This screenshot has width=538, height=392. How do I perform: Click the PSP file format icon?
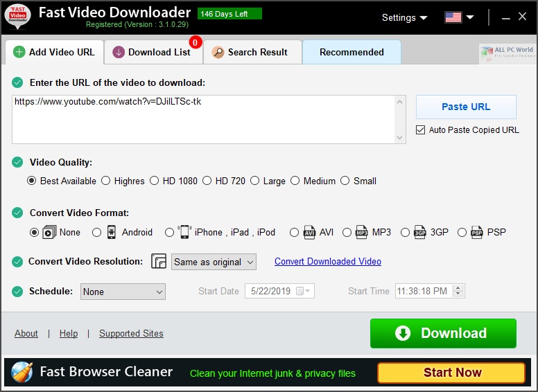tap(476, 232)
